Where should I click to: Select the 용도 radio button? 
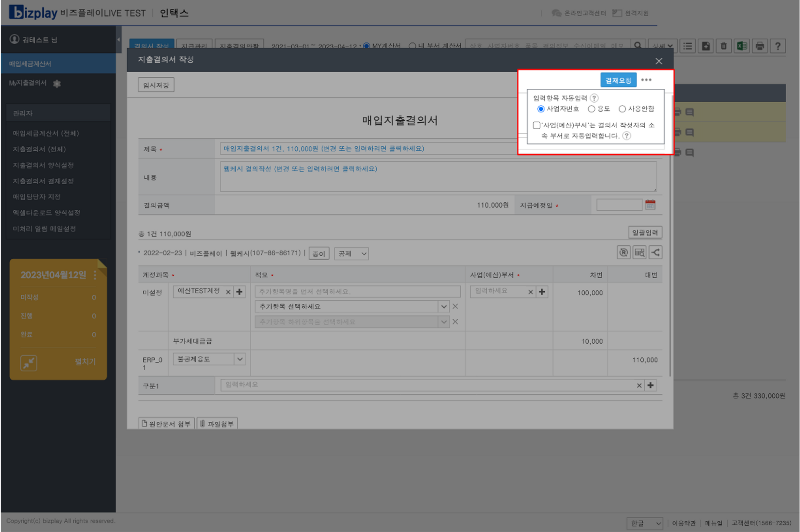point(592,109)
